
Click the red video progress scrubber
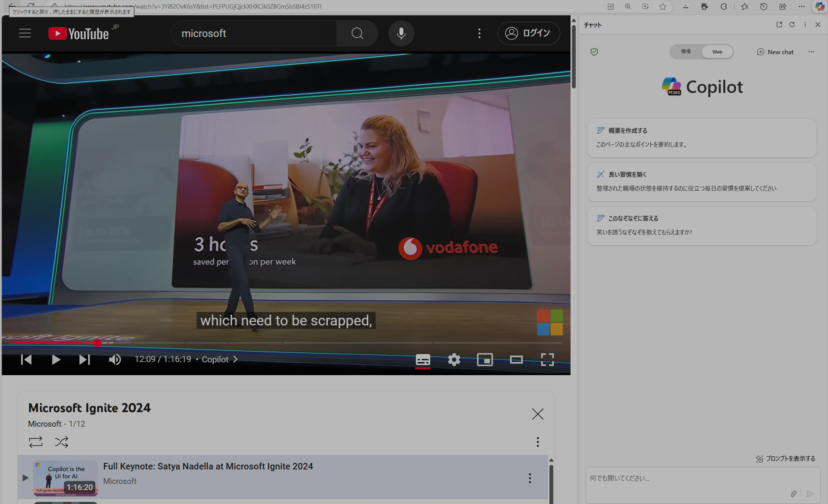(x=98, y=343)
